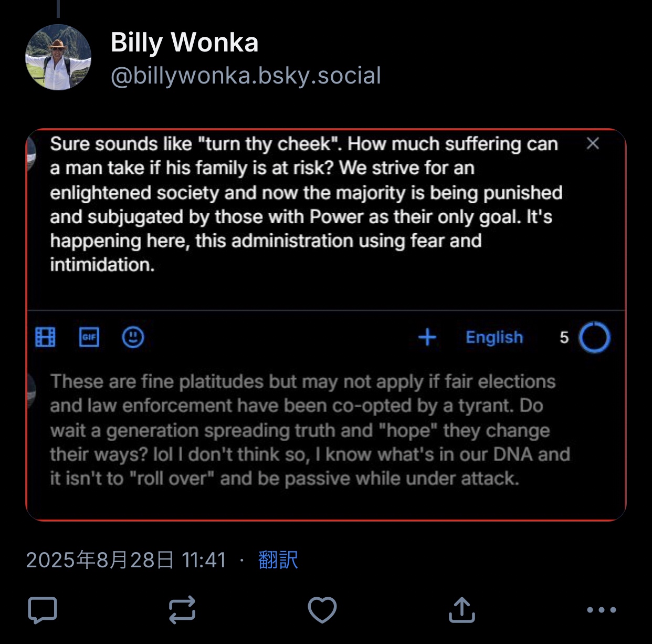
Task: Click the post timestamp 2025年8月28日 11:41
Action: pos(126,560)
